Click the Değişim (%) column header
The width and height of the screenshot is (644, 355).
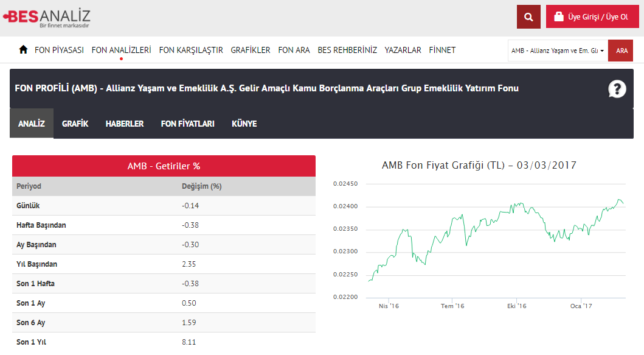tap(202, 186)
